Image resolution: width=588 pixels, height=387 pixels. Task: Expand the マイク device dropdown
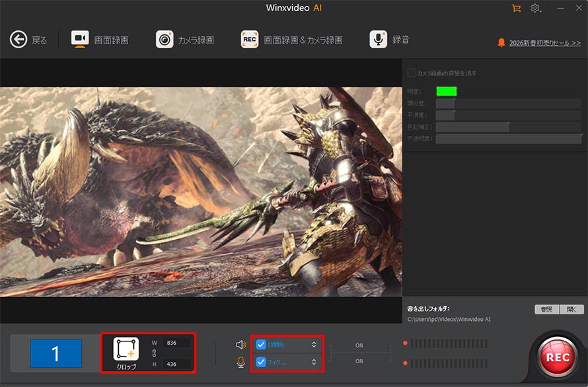tap(314, 362)
